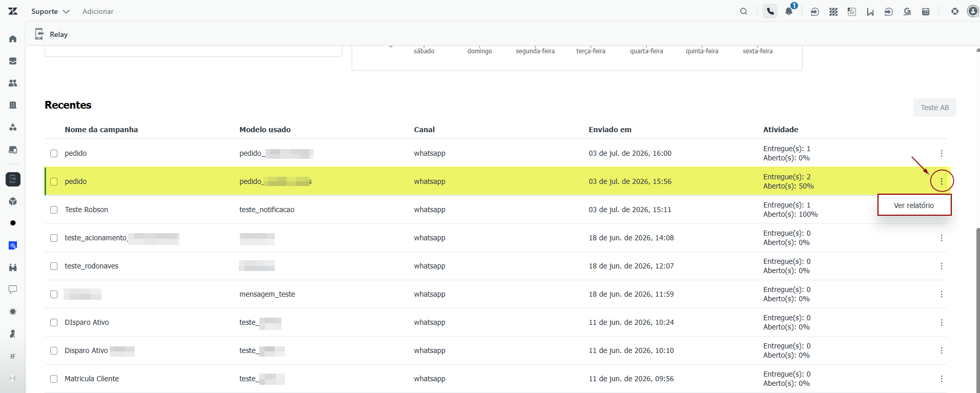Open options menu for pedido 16:00 row
The width and height of the screenshot is (980, 393).
[942, 153]
